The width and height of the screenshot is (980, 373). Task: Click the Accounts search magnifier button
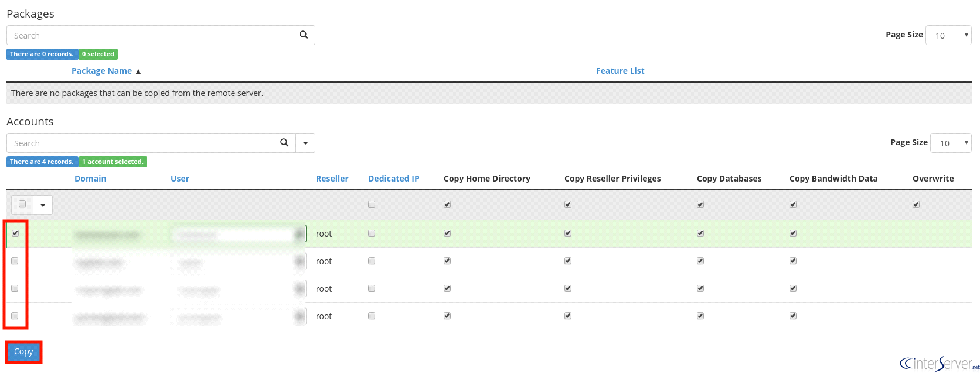coord(284,143)
